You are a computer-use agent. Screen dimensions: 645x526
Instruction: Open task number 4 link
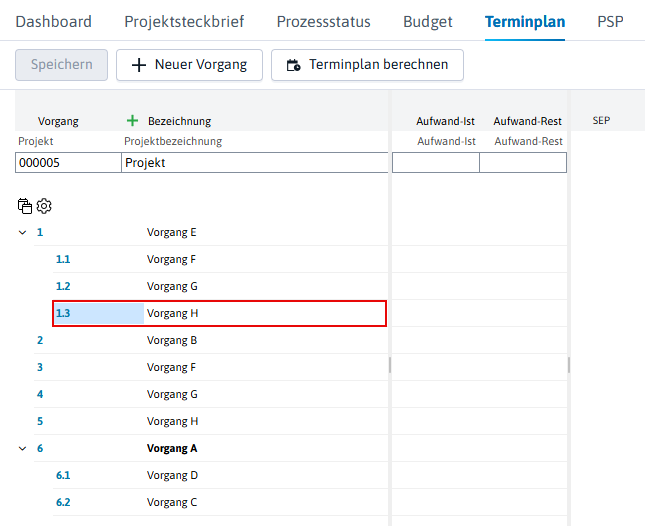(x=40, y=395)
